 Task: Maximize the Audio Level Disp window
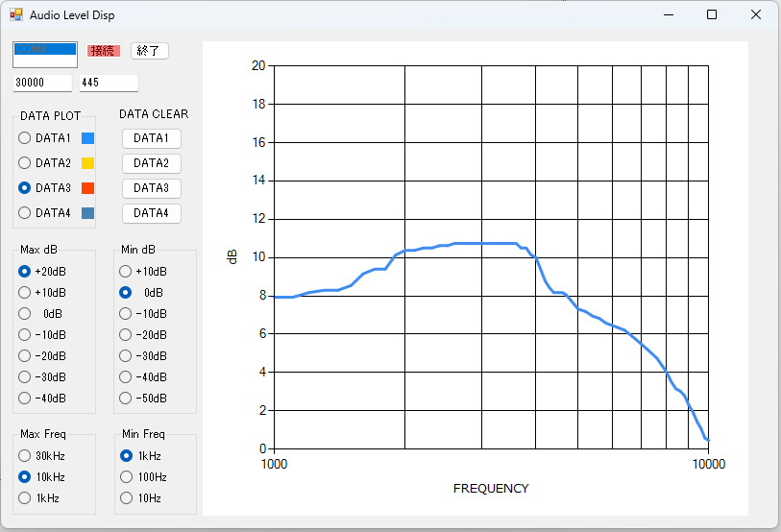click(712, 14)
